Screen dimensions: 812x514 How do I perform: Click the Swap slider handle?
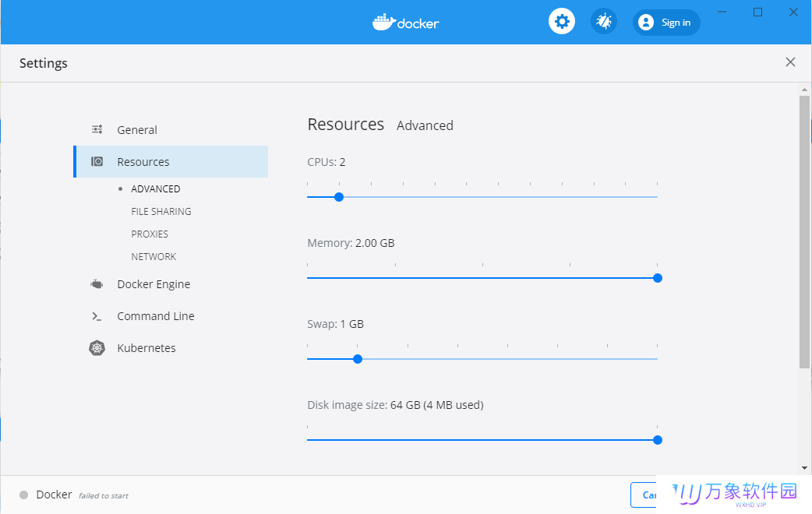tap(358, 359)
